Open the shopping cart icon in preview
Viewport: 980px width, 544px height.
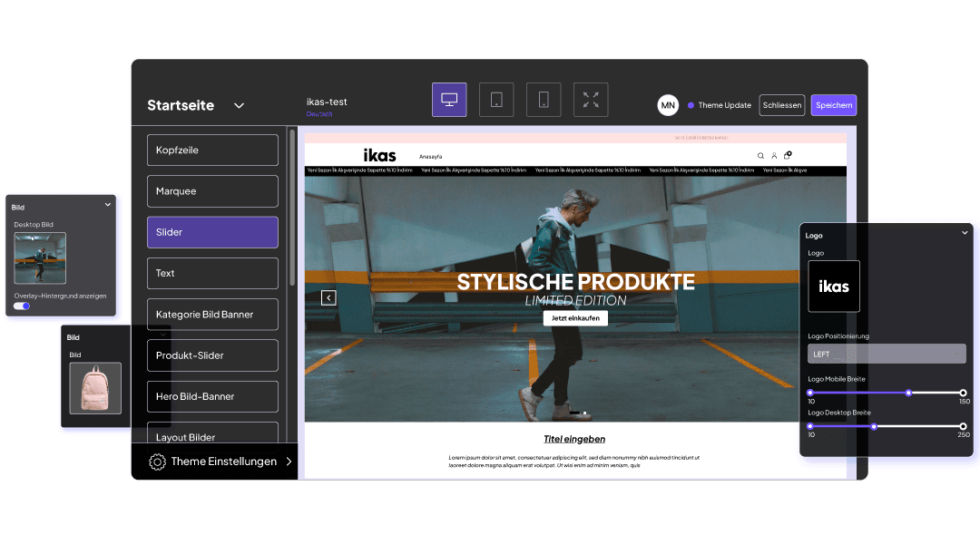pyautogui.click(x=788, y=155)
